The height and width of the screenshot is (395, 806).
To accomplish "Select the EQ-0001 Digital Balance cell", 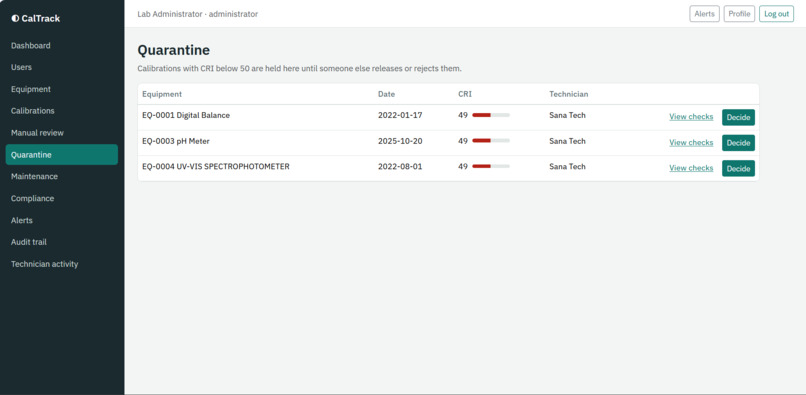I will [186, 115].
